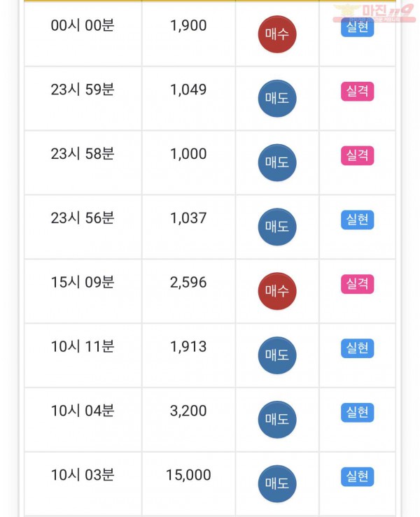This screenshot has height=517, width=420.
Task: Click the 매도 circle in the 3,200 row
Action: 277,420
